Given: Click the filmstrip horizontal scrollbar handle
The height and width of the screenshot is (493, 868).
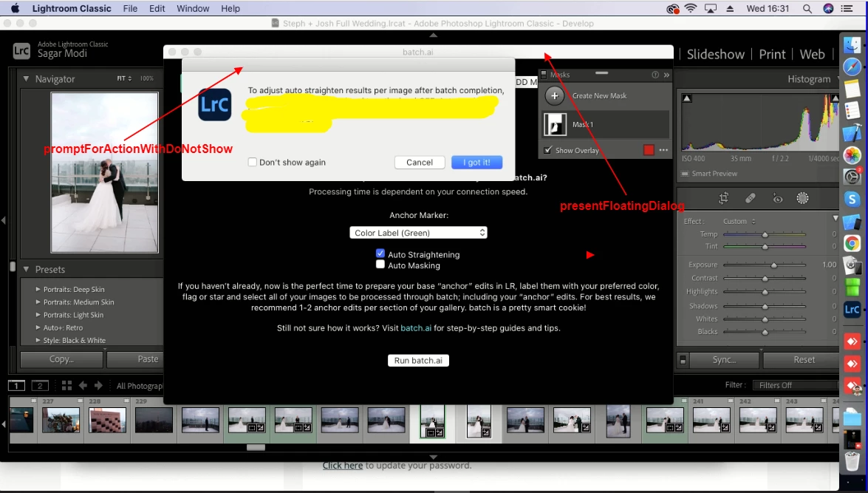Looking at the screenshot, I should click(x=256, y=447).
